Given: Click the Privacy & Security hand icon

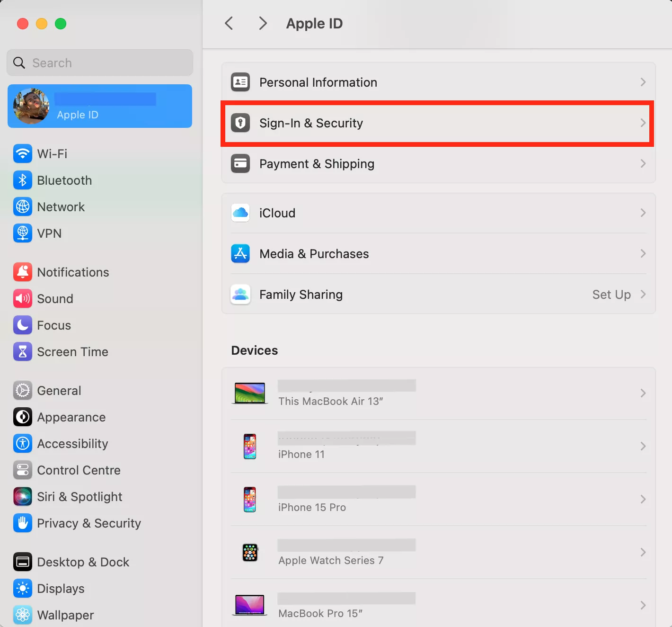Looking at the screenshot, I should click(x=22, y=523).
